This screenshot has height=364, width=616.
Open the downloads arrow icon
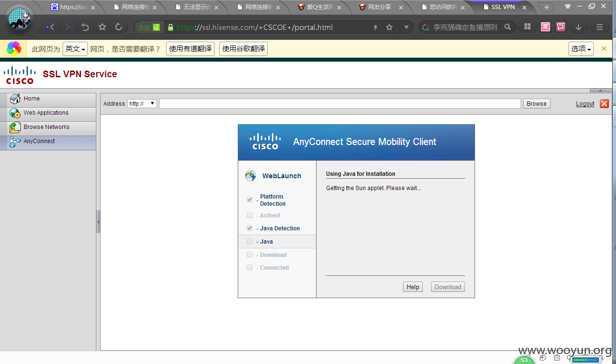point(578,27)
